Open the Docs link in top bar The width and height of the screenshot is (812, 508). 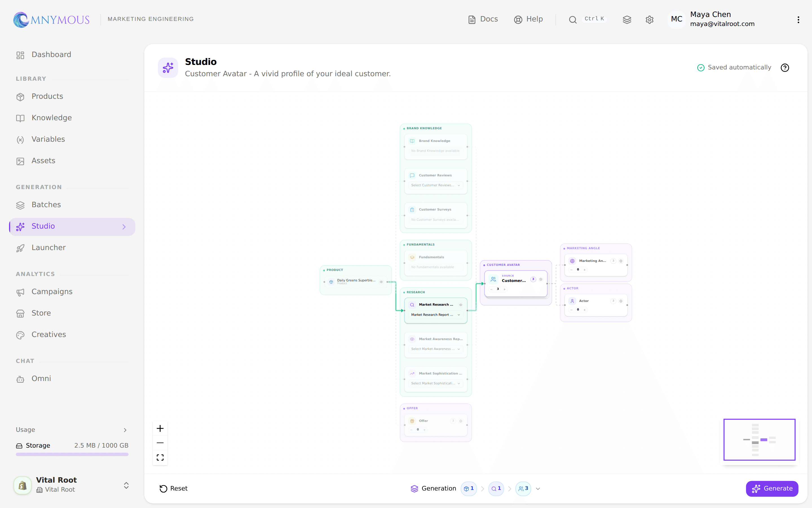(x=483, y=19)
